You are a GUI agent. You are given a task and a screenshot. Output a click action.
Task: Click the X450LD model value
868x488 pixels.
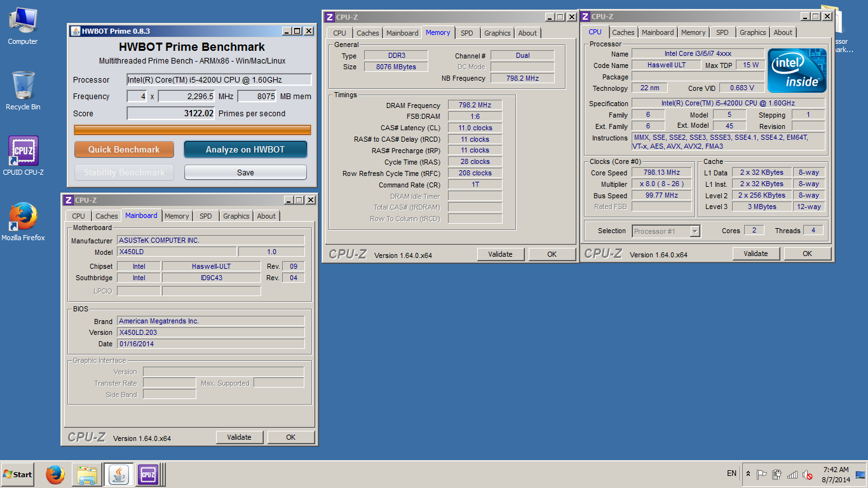(x=177, y=252)
